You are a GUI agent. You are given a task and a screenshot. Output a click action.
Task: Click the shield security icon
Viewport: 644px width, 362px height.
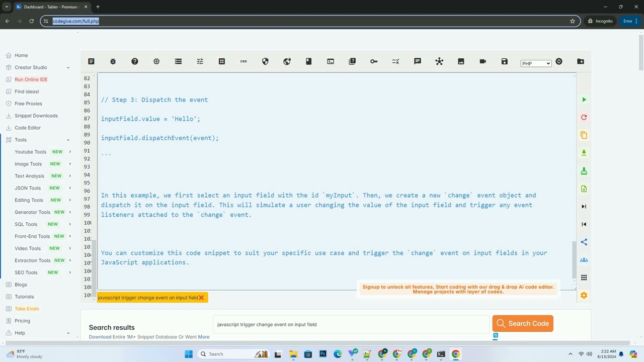tap(265, 61)
